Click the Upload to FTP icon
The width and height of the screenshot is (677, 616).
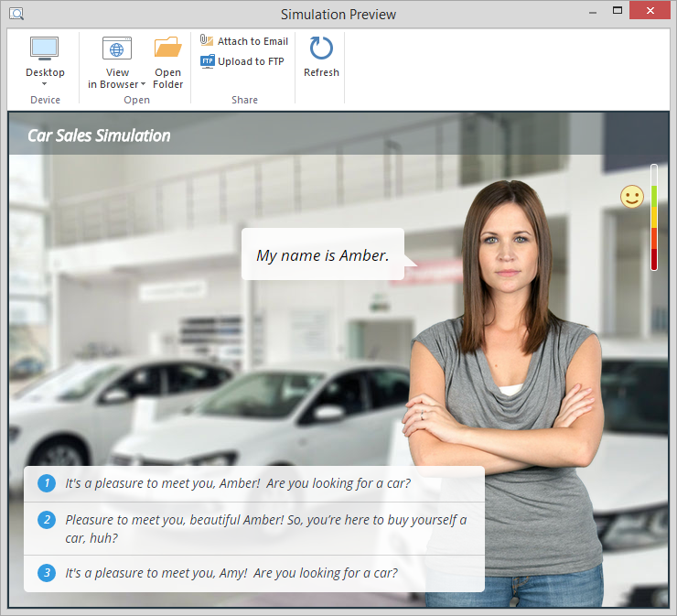click(x=208, y=61)
